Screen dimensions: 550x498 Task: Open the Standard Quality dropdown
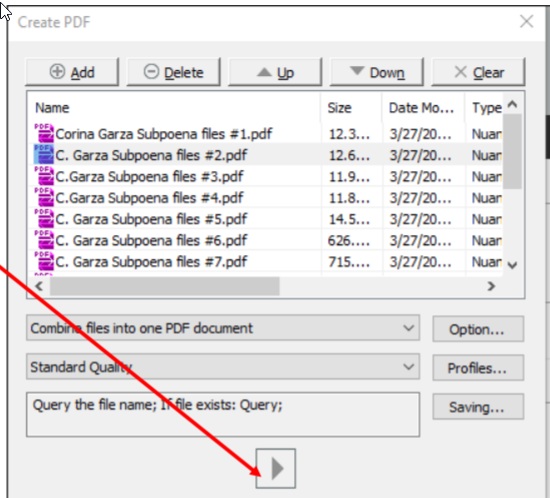223,367
